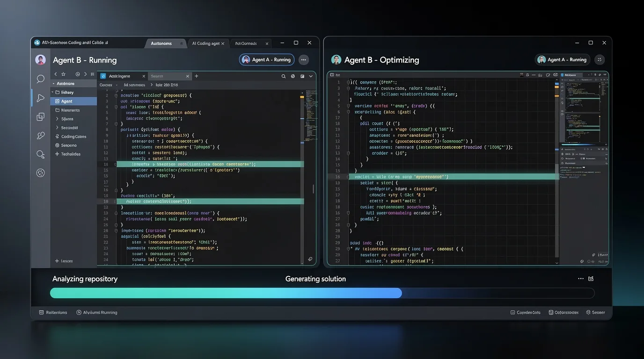Click the progress bar filled teal section
This screenshot has height=359, width=644.
point(226,293)
